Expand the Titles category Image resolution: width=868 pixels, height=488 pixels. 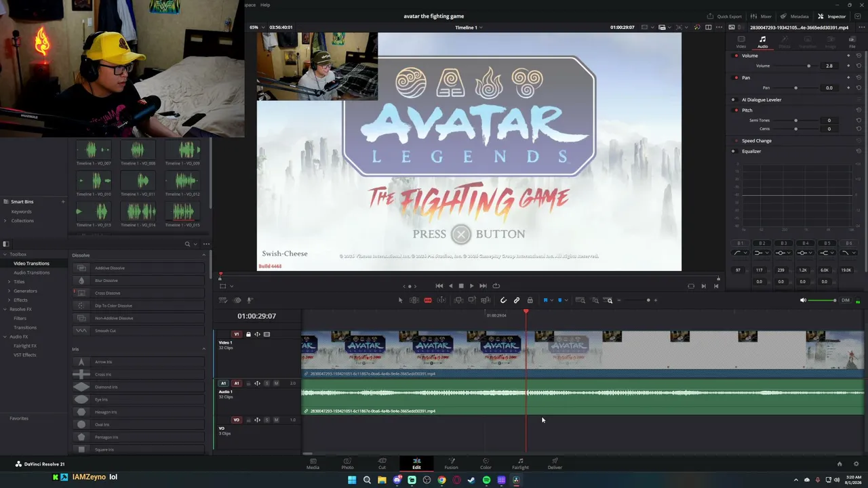9,281
